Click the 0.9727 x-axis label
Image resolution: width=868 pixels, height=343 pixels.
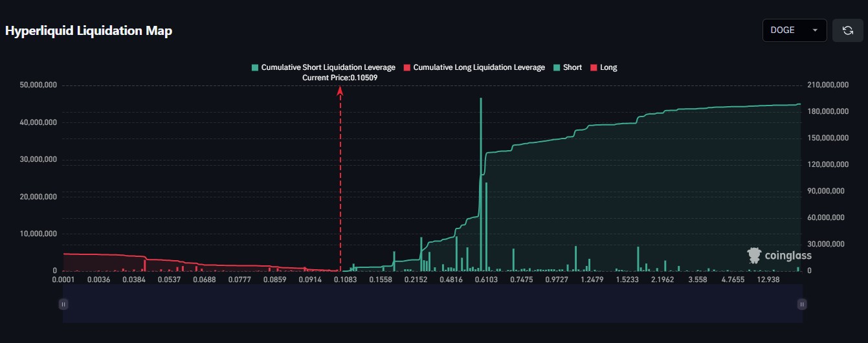click(x=557, y=280)
